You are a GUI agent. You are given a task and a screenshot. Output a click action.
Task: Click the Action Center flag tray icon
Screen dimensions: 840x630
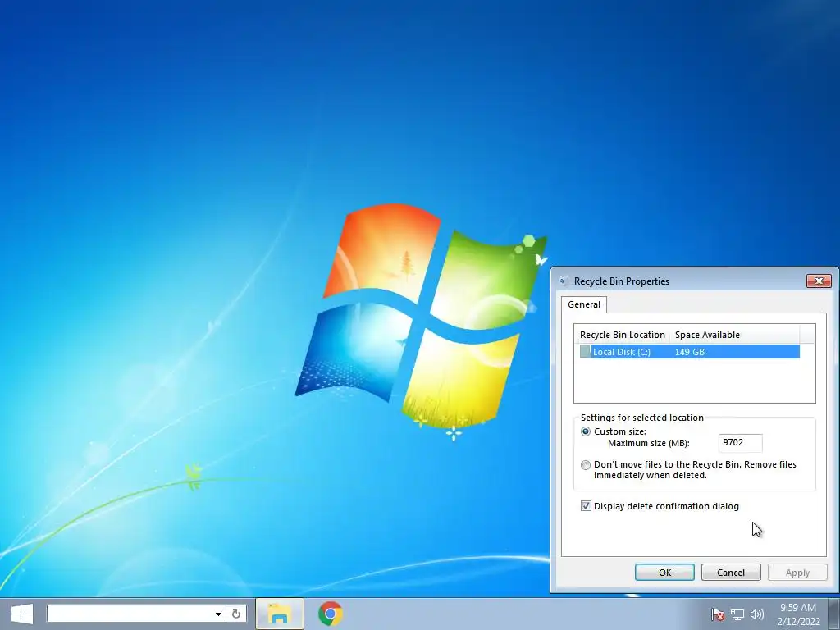coord(718,614)
